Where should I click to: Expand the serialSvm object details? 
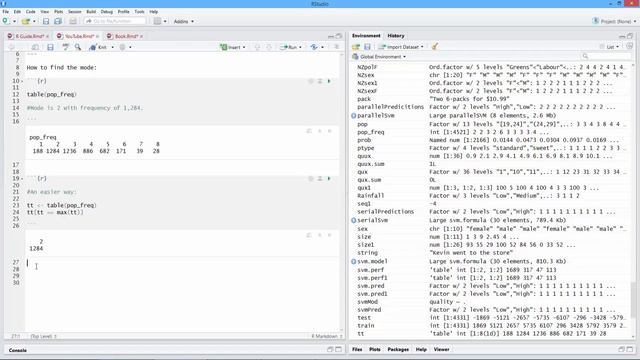click(354, 220)
